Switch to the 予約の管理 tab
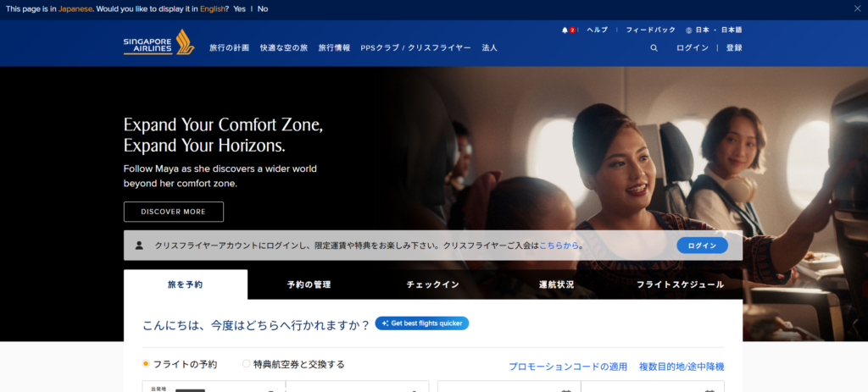The width and height of the screenshot is (868, 392). [x=309, y=284]
